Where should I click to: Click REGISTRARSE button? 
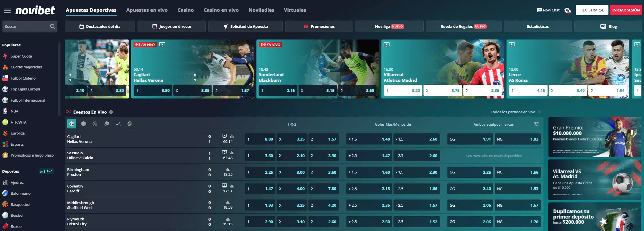pos(592,10)
